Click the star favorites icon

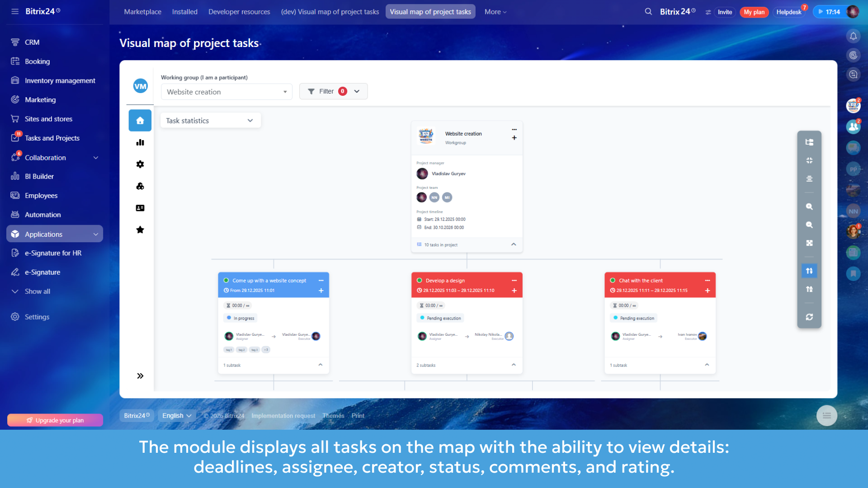click(x=140, y=230)
